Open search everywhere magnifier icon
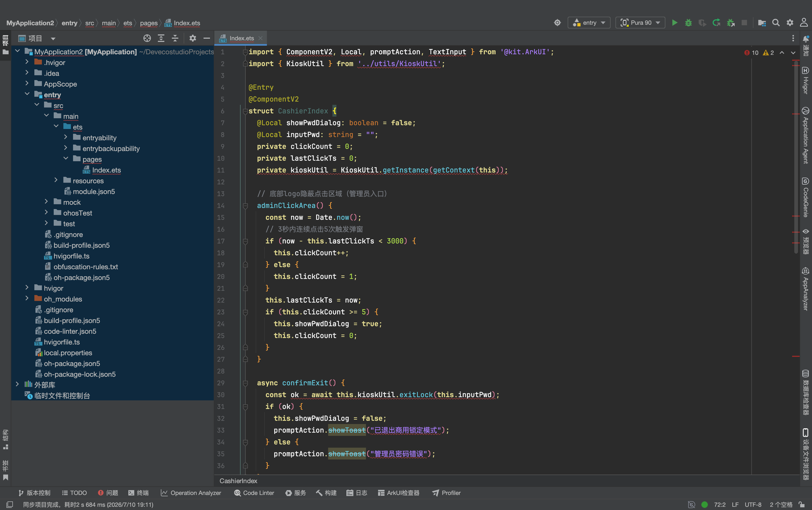Viewport: 812px width, 510px height. [x=775, y=23]
